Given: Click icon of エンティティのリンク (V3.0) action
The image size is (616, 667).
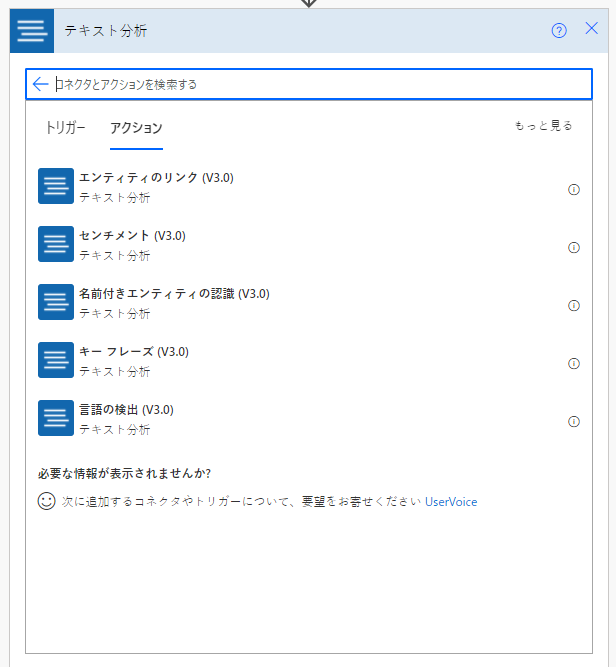Looking at the screenshot, I should point(56,186).
